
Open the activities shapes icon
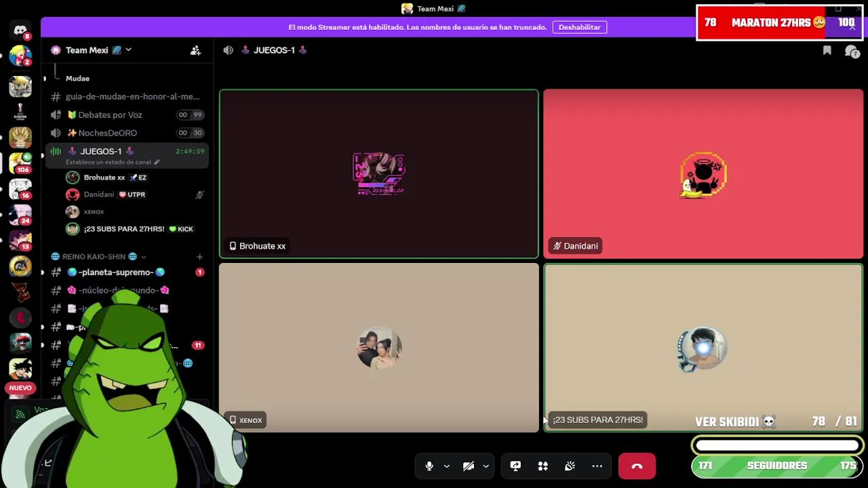542,466
